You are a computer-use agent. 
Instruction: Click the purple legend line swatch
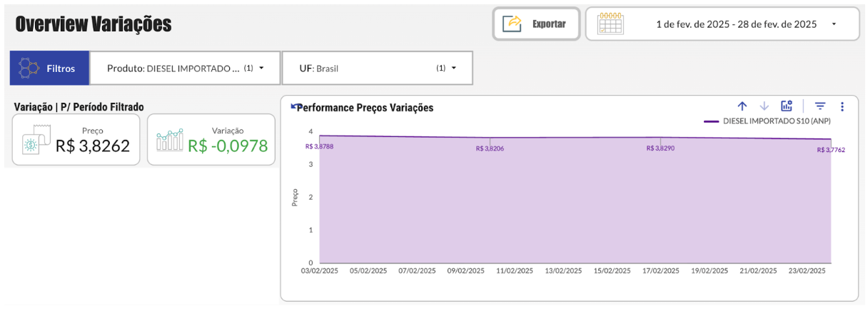(x=711, y=121)
